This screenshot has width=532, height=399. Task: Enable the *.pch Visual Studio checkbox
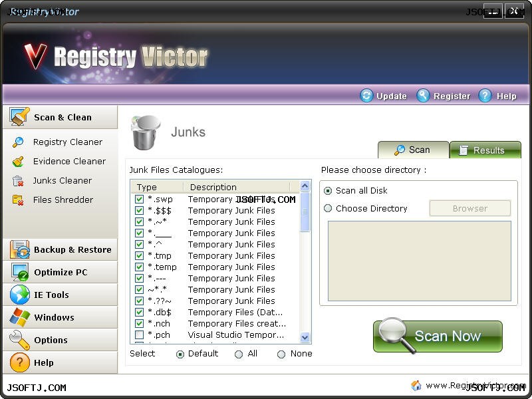pos(139,335)
